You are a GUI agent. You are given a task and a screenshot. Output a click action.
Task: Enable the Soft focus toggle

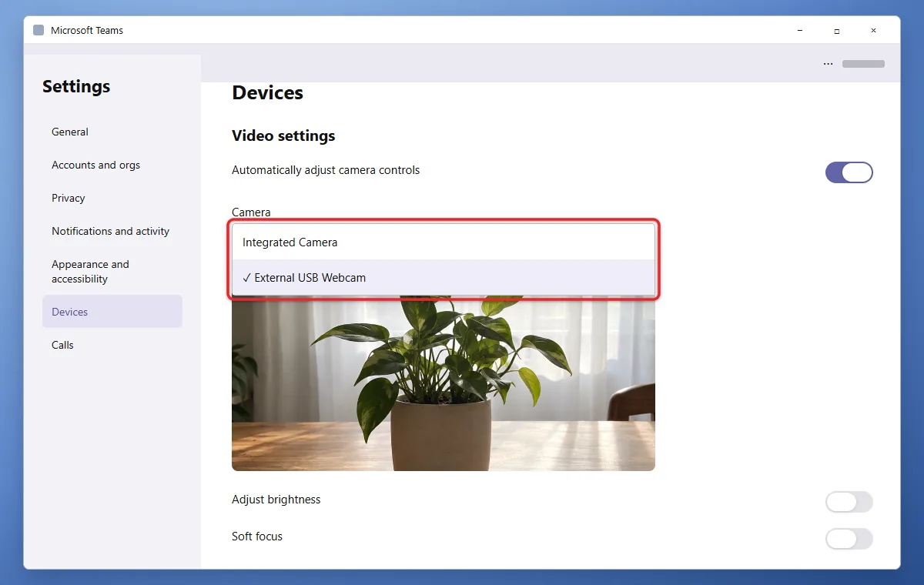[849, 539]
